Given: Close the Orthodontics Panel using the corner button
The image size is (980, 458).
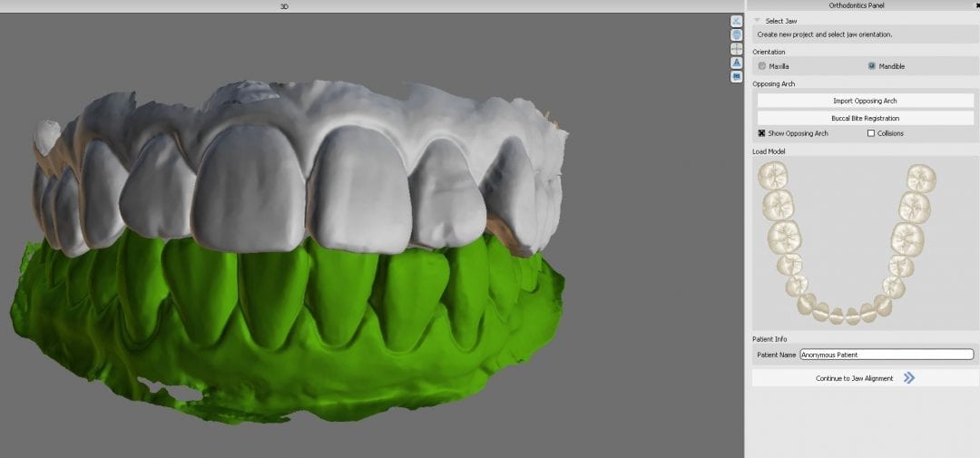Looking at the screenshot, I should pos(977,5).
